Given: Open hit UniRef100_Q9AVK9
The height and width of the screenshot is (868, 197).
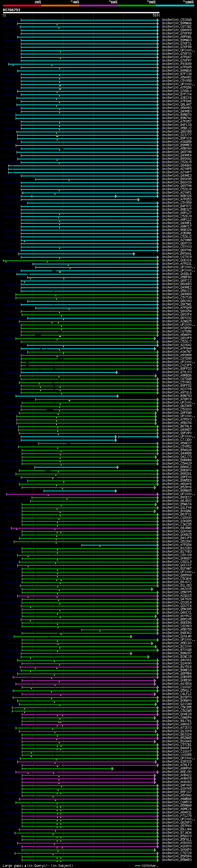Looking at the screenshot, I should [x=177, y=30].
